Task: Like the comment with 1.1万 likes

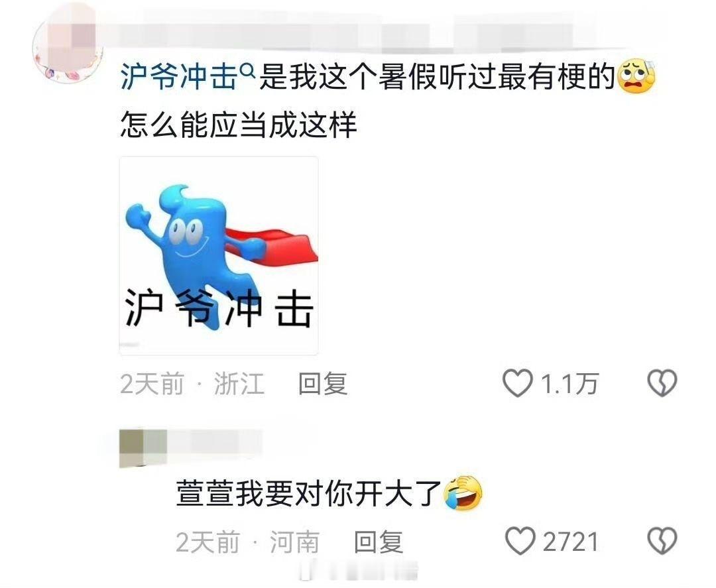Action: [x=517, y=383]
